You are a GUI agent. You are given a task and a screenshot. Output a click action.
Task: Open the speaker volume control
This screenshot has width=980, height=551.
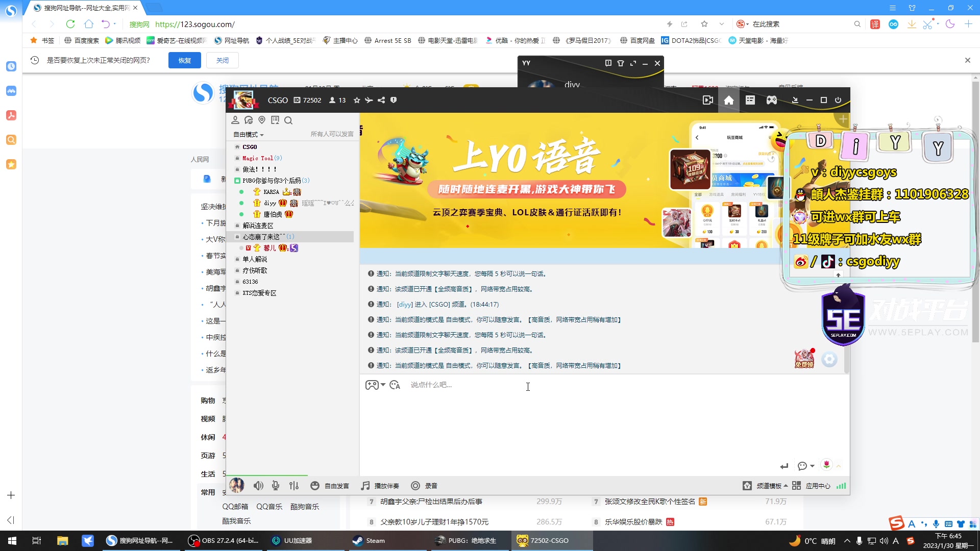[x=259, y=486]
